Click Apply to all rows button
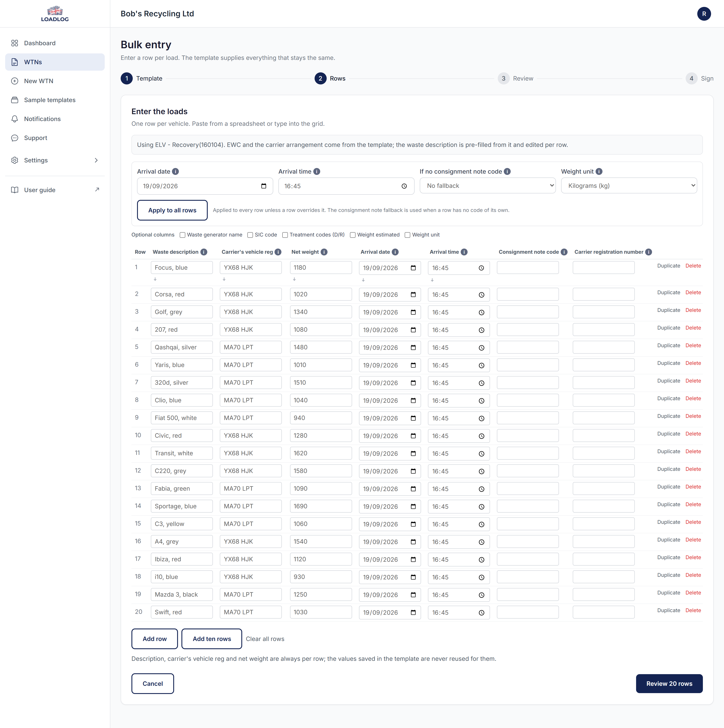 (x=172, y=210)
